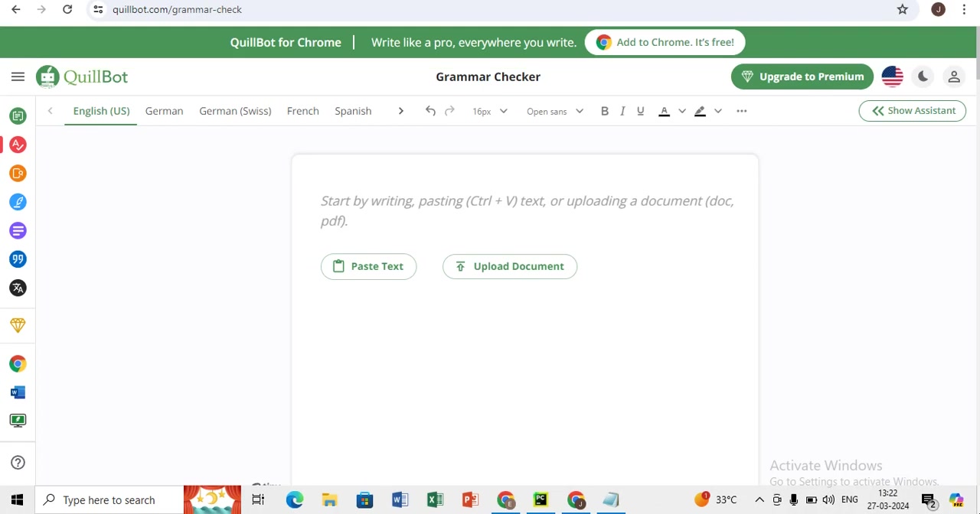Select the German language tab
The width and height of the screenshot is (980, 514).
(x=164, y=111)
